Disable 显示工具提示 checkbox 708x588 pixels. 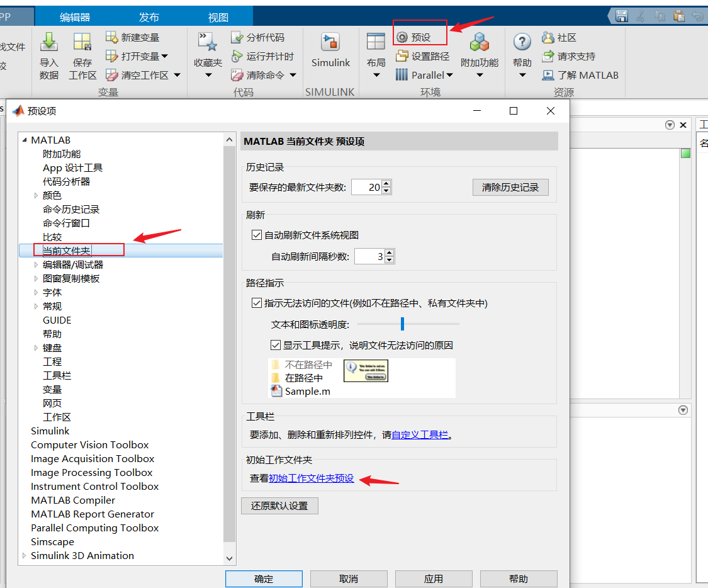click(276, 344)
